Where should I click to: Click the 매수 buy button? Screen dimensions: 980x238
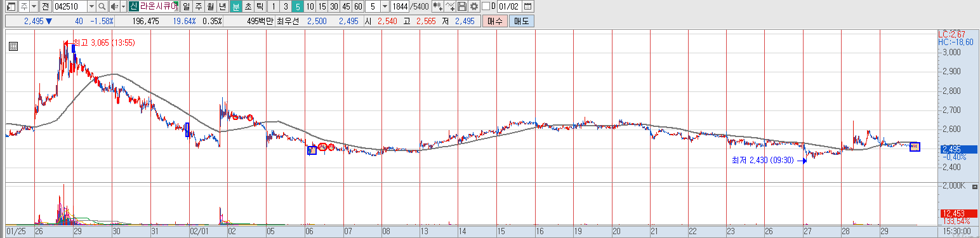(x=494, y=21)
